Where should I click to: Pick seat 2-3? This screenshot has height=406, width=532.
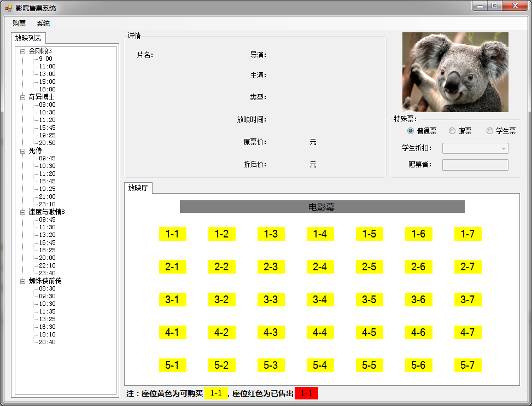pos(271,267)
